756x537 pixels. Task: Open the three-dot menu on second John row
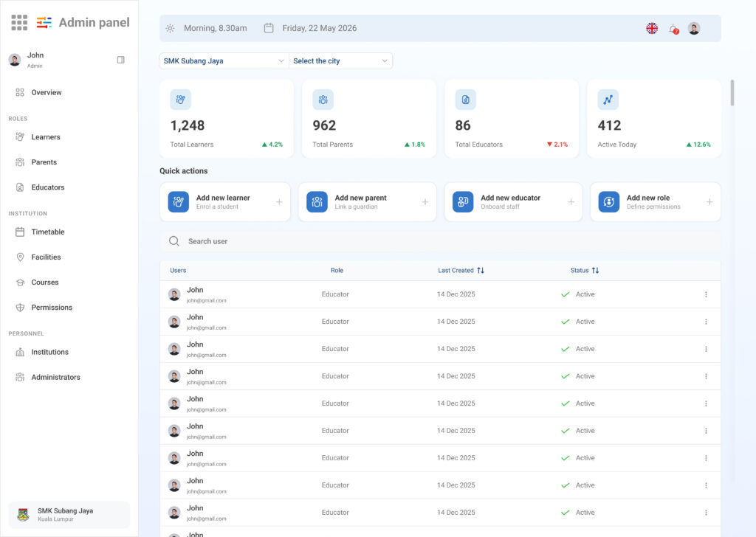[706, 322]
